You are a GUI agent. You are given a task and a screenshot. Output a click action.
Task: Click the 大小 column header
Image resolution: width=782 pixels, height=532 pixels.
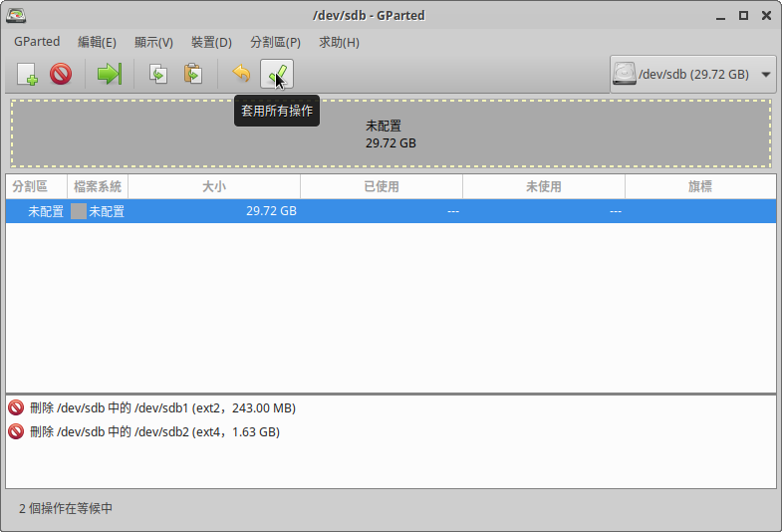point(213,186)
